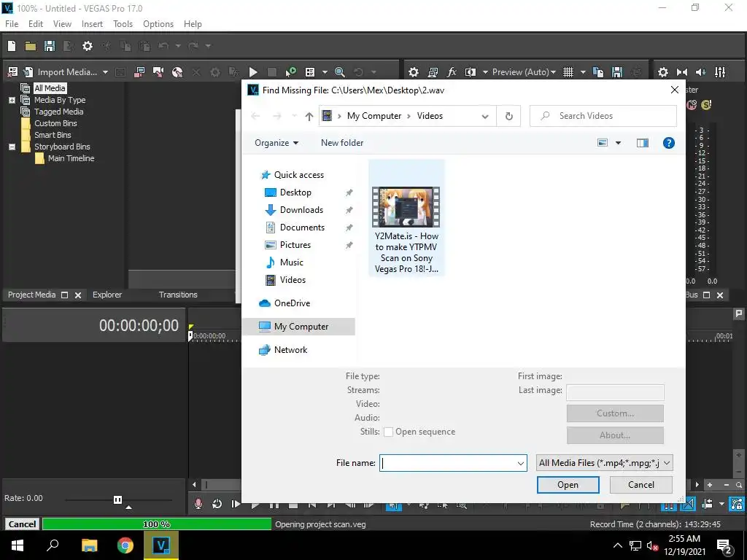747x560 pixels.
Task: Toggle Auto Preview in Project Media toolbar
Action: click(x=290, y=72)
